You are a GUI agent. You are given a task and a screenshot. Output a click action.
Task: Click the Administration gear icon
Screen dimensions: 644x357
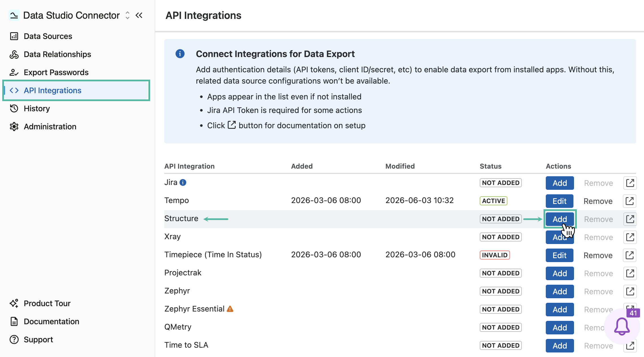14,127
